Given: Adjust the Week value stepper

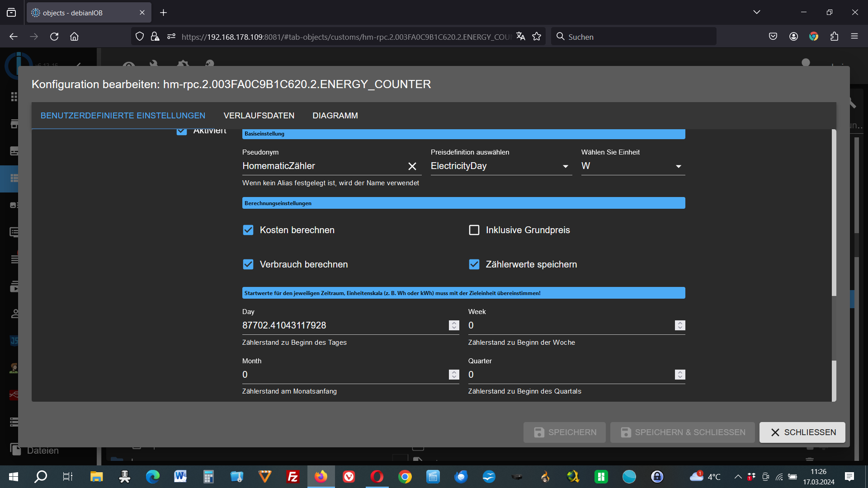Looking at the screenshot, I should [680, 325].
